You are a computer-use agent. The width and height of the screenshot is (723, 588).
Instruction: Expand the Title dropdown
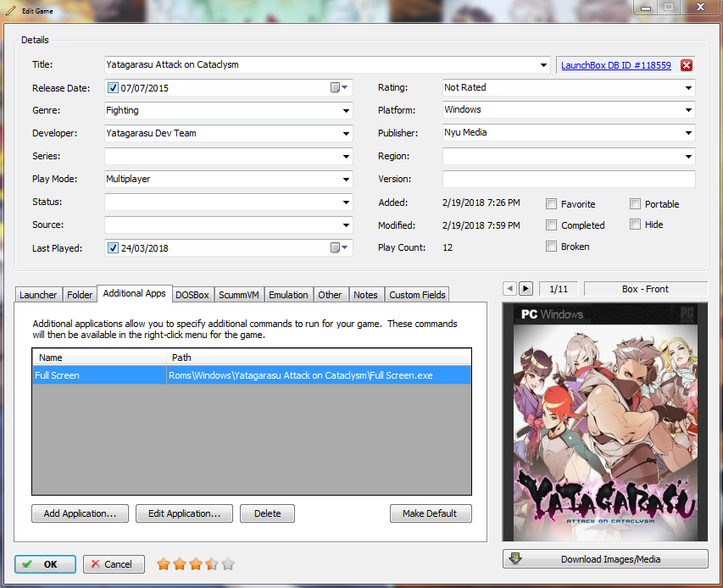point(543,65)
